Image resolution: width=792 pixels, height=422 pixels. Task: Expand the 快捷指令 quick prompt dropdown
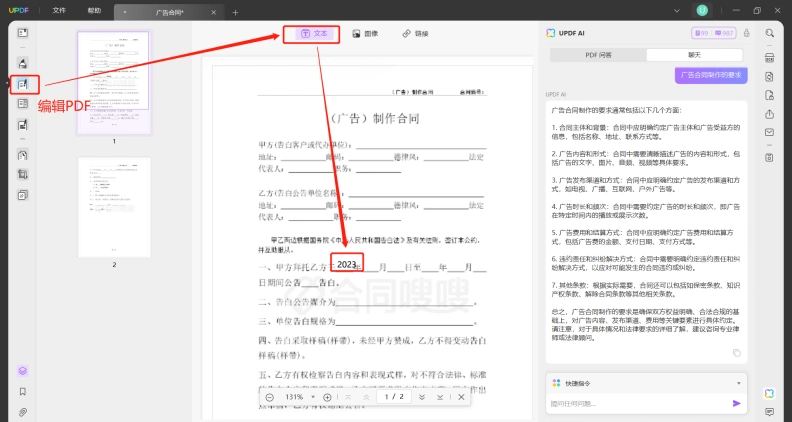click(x=738, y=383)
